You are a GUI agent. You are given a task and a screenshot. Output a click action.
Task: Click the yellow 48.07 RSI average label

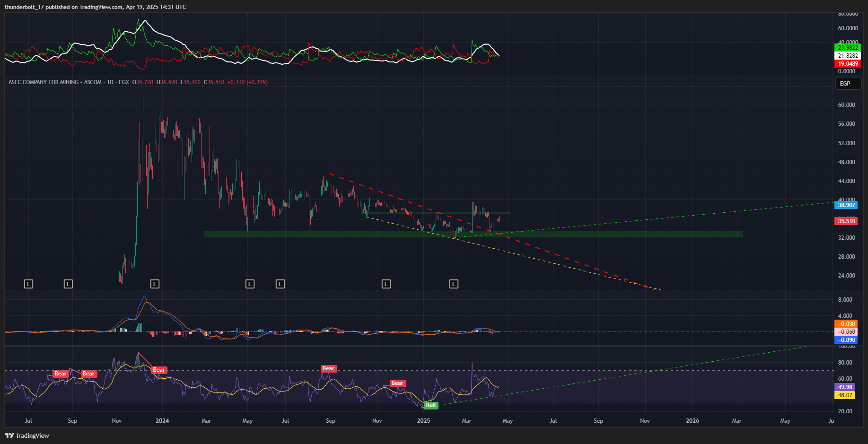coord(845,395)
